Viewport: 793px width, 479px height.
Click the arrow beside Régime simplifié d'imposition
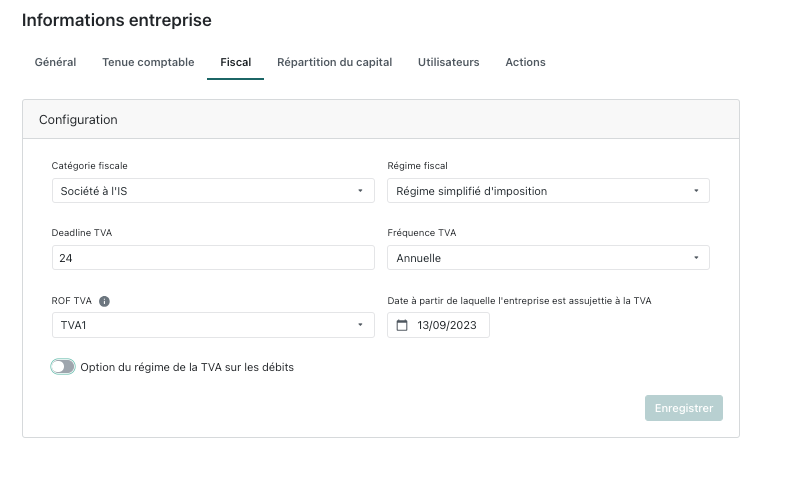pyautogui.click(x=696, y=191)
